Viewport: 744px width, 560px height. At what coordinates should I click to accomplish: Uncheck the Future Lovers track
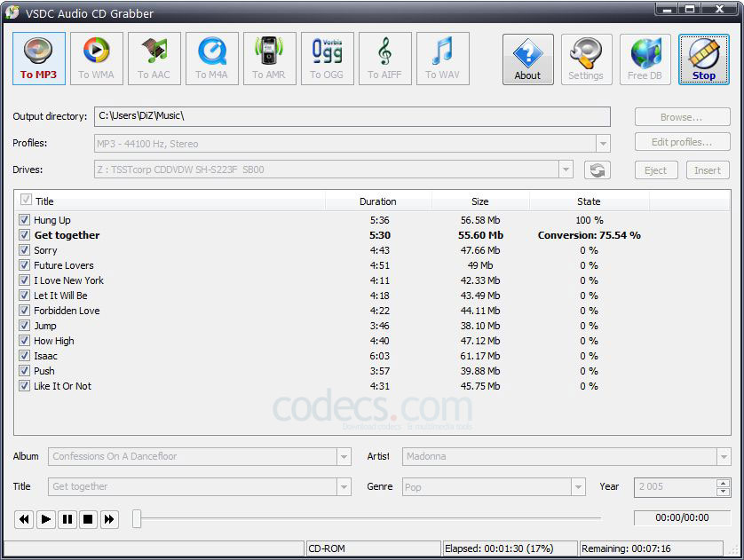pyautogui.click(x=24, y=265)
